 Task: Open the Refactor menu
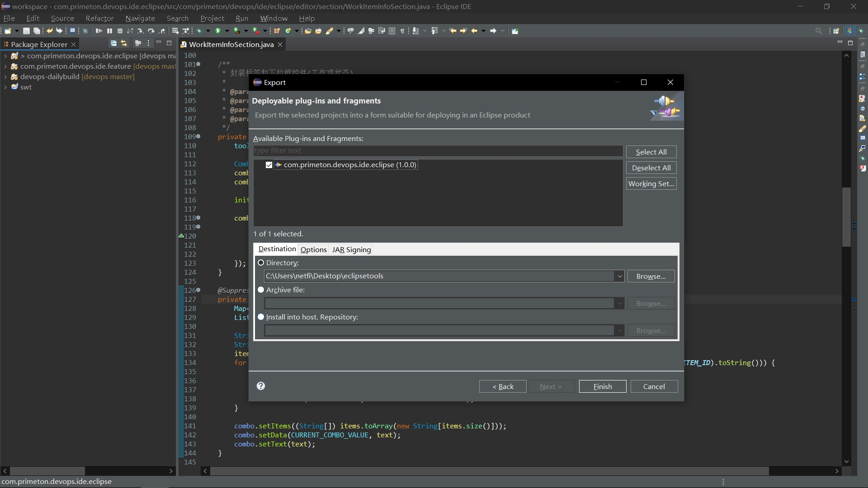99,19
